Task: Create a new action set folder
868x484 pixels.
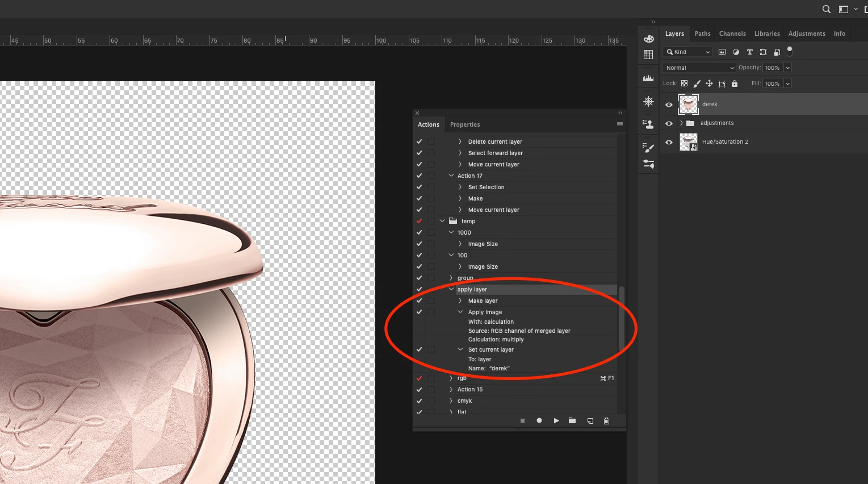Action: (572, 421)
